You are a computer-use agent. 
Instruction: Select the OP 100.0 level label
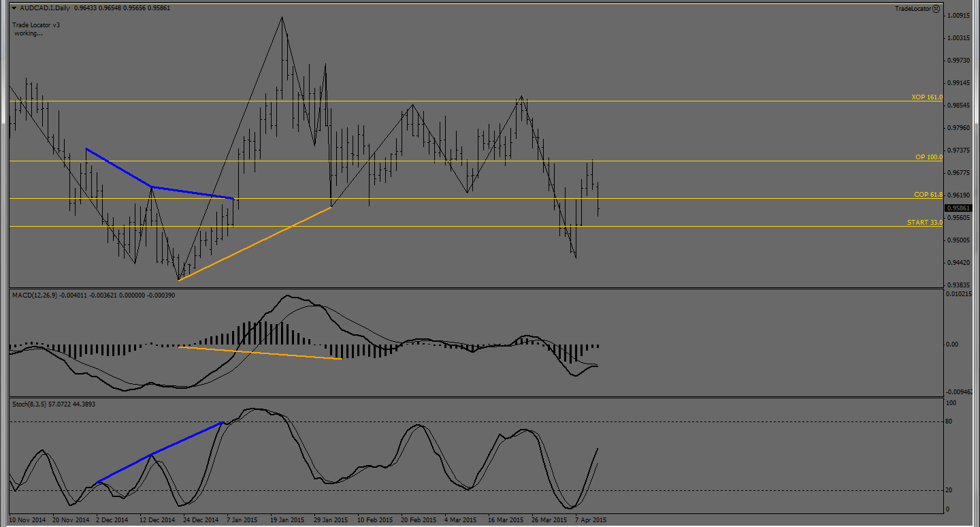point(929,157)
